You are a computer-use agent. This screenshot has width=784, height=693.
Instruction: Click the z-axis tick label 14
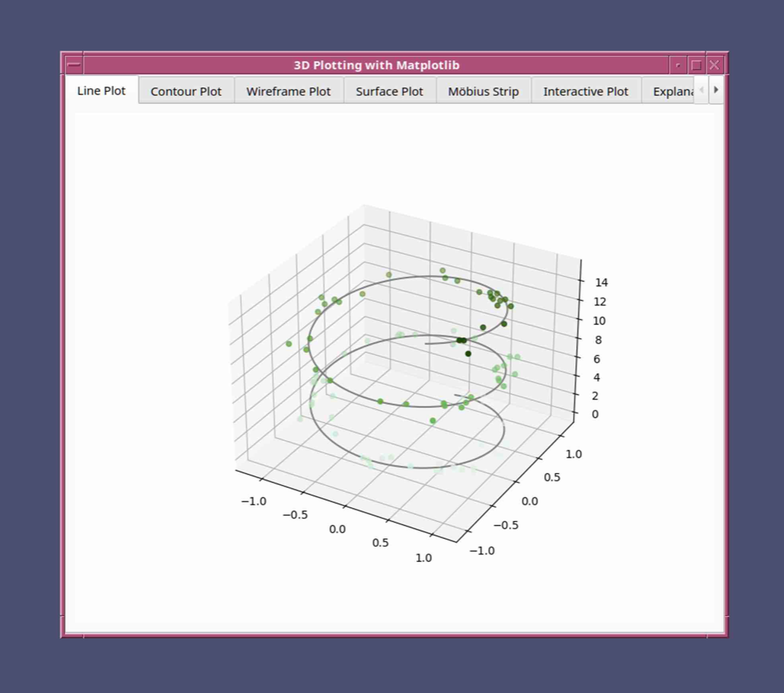[x=601, y=282]
